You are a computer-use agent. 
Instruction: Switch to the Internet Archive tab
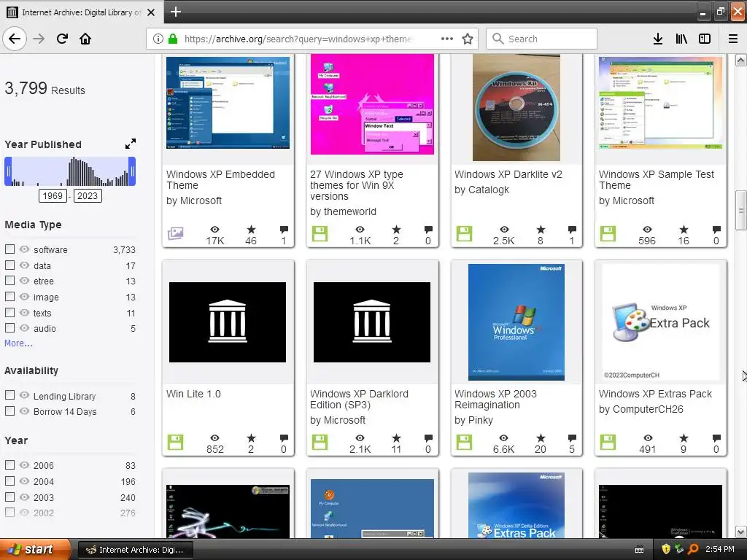coord(81,12)
